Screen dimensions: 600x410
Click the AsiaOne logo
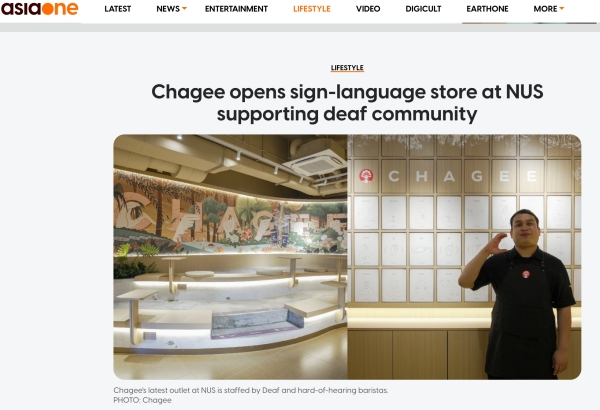pos(39,8)
